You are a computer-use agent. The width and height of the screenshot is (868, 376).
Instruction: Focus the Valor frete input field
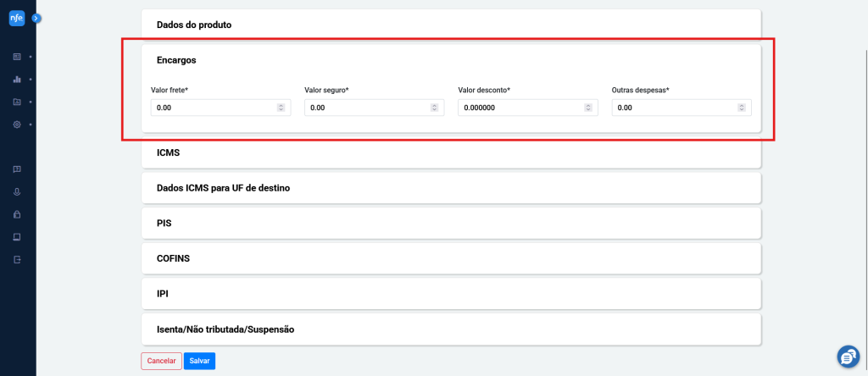pos(220,108)
